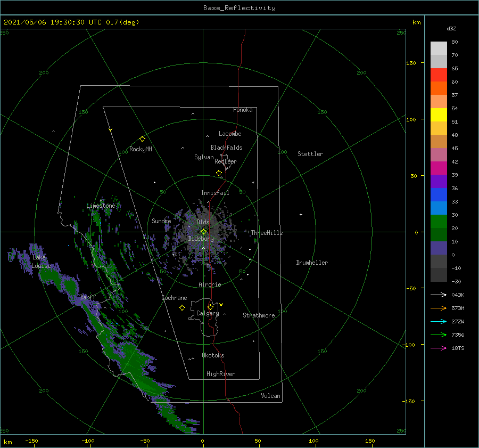Click the Lake Louise label
Screen dimensions: 479x448
41,262
